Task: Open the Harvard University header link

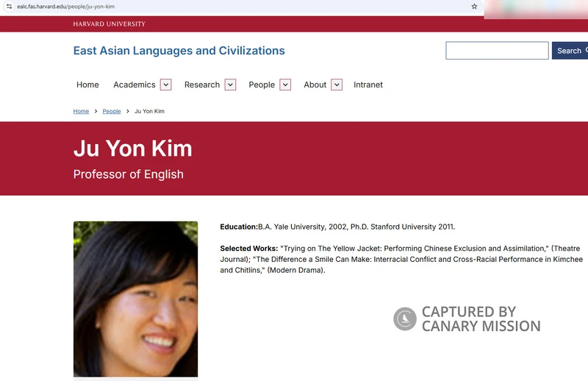Action: (x=109, y=24)
